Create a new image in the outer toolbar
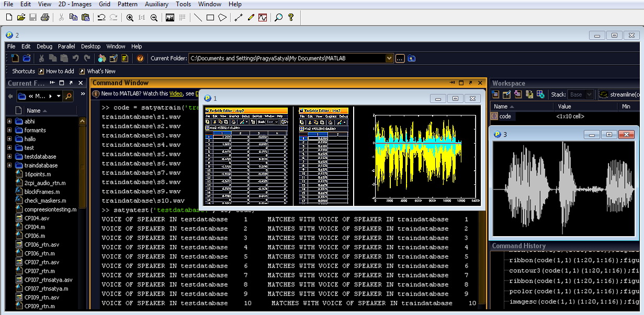 click(9, 17)
